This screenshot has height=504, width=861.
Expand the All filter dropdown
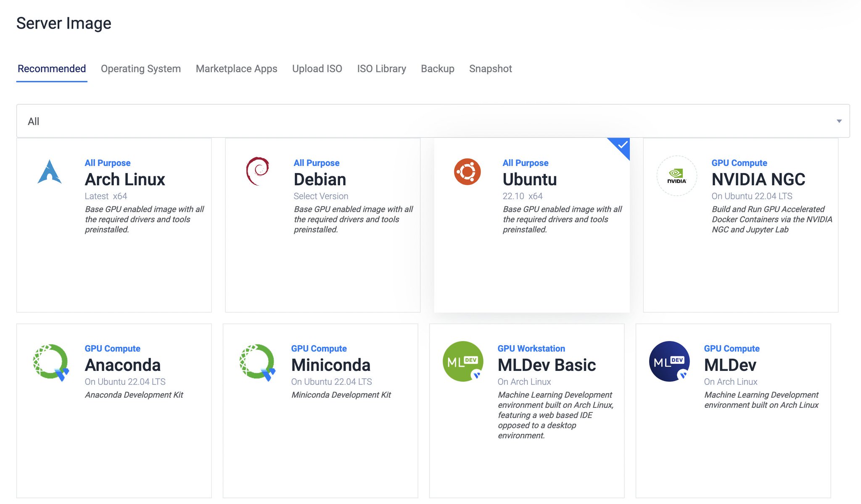click(433, 121)
